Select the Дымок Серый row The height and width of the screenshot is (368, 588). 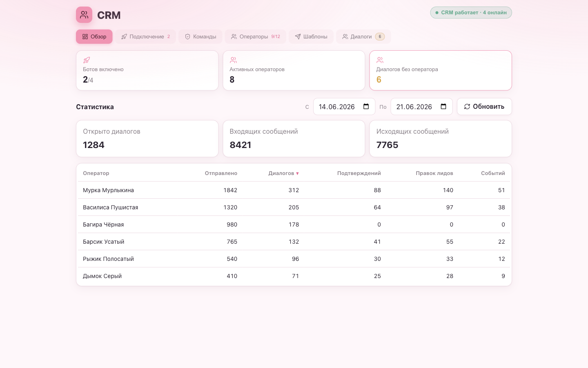(294, 276)
